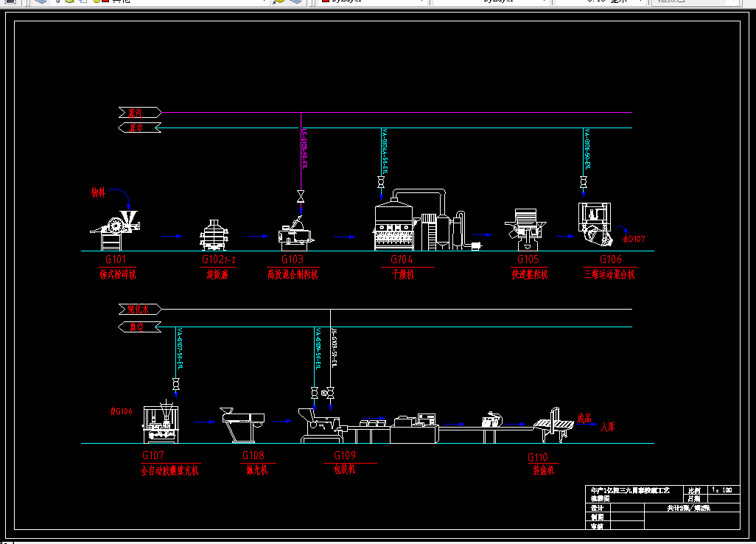The width and height of the screenshot is (756, 544).
Task: Select the G101 equipment number text
Action: tap(116, 259)
